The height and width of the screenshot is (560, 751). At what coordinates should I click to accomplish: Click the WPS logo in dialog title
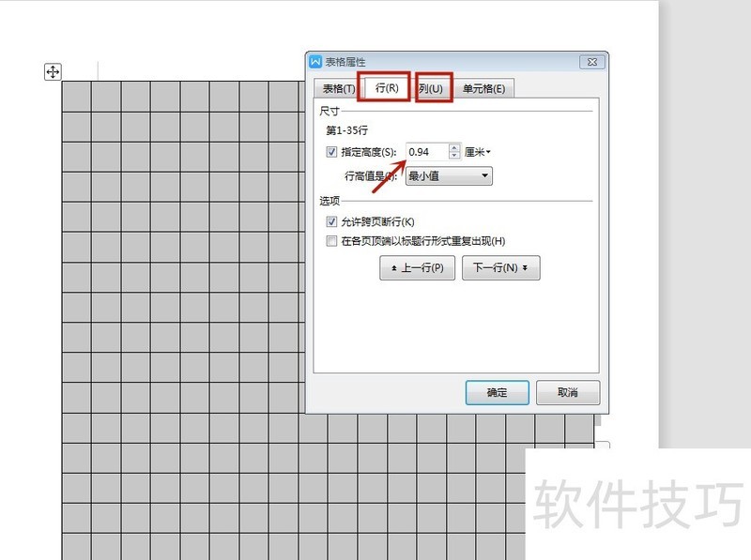coord(315,62)
